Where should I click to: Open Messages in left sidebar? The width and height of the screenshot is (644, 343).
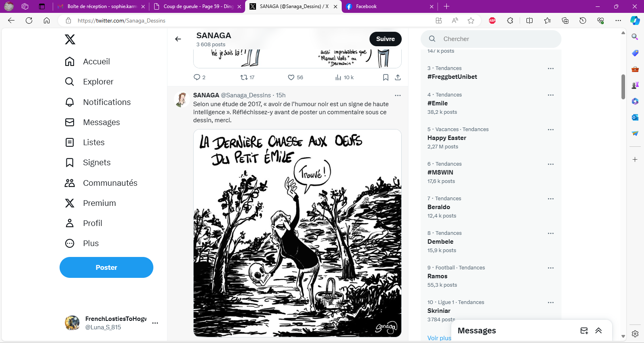click(x=92, y=122)
